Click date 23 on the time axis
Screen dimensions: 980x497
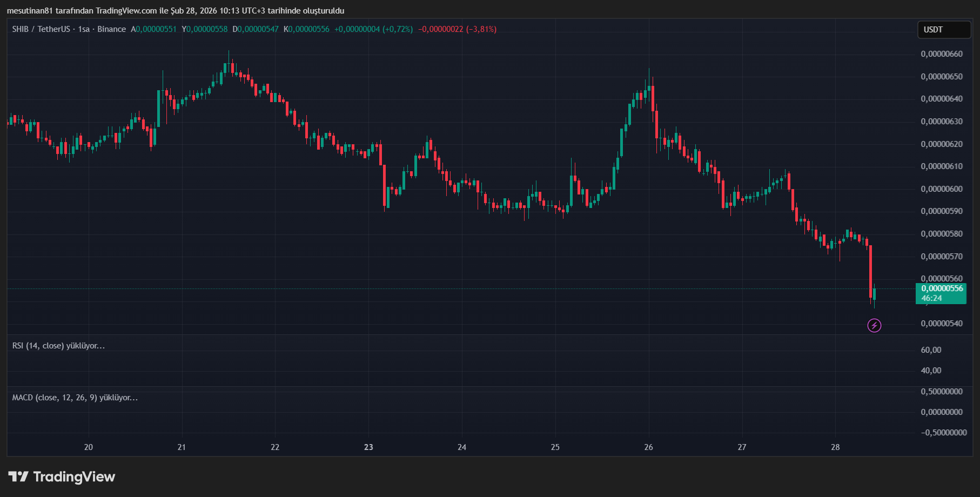[368, 447]
